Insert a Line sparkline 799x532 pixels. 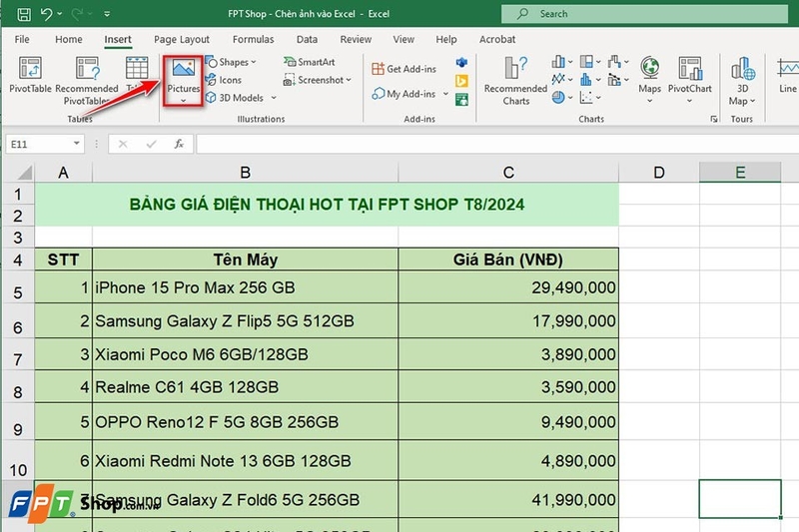(x=787, y=75)
